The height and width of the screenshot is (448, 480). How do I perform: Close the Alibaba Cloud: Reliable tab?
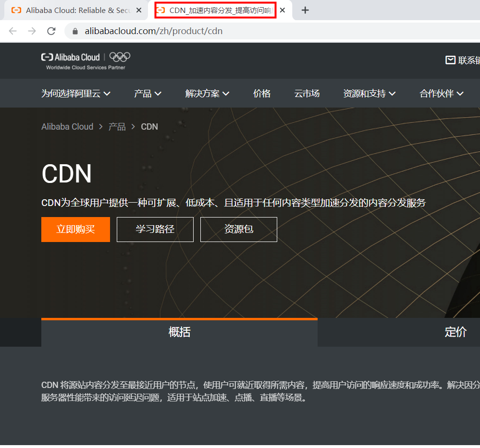pos(139,10)
